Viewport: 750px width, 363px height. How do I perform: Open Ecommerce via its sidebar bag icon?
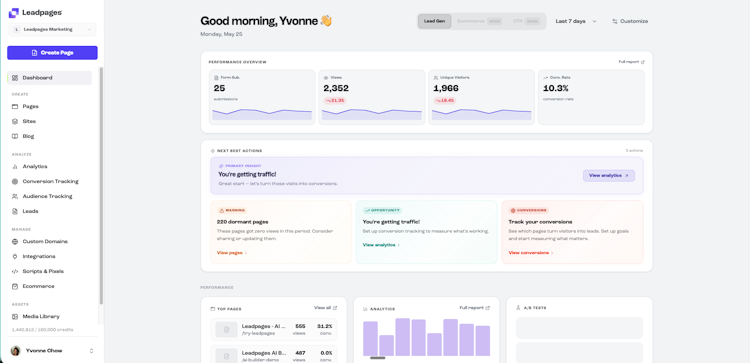point(15,286)
